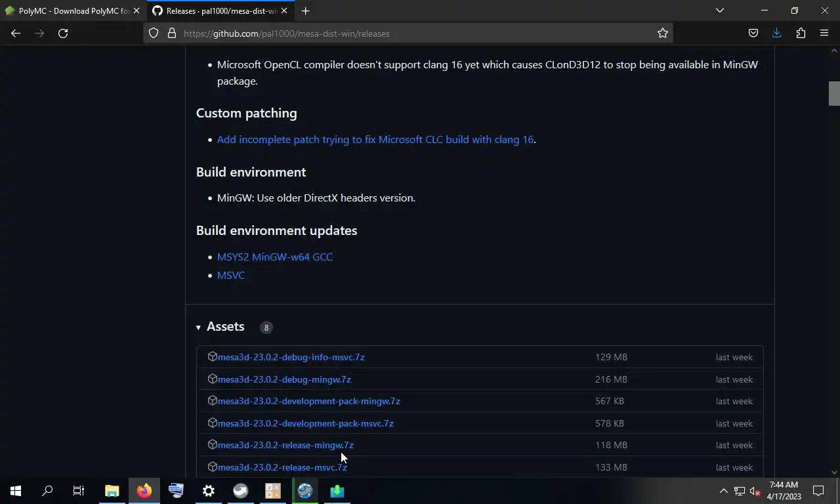Click the github.com address bar
Screen dimensions: 840x504
tap(407, 33)
